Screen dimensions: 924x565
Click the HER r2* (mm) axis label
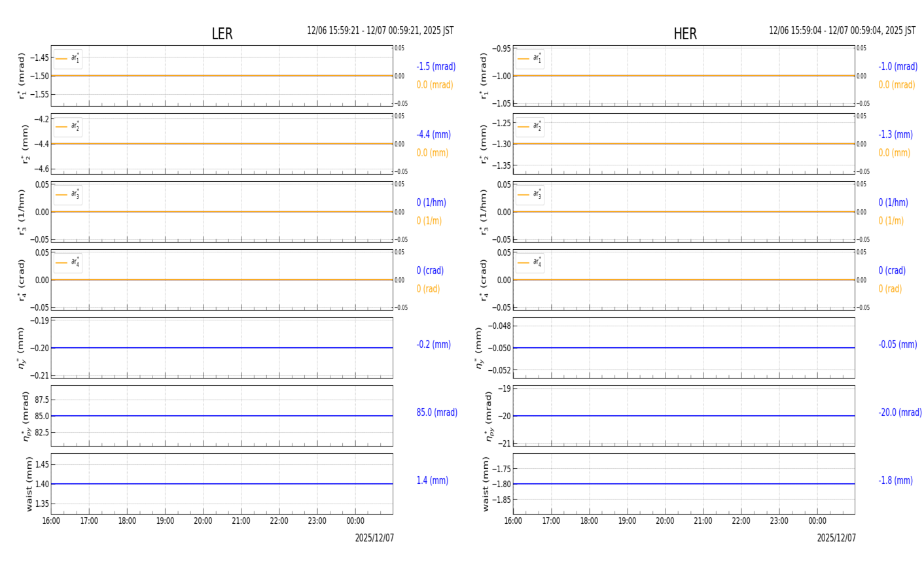point(484,144)
